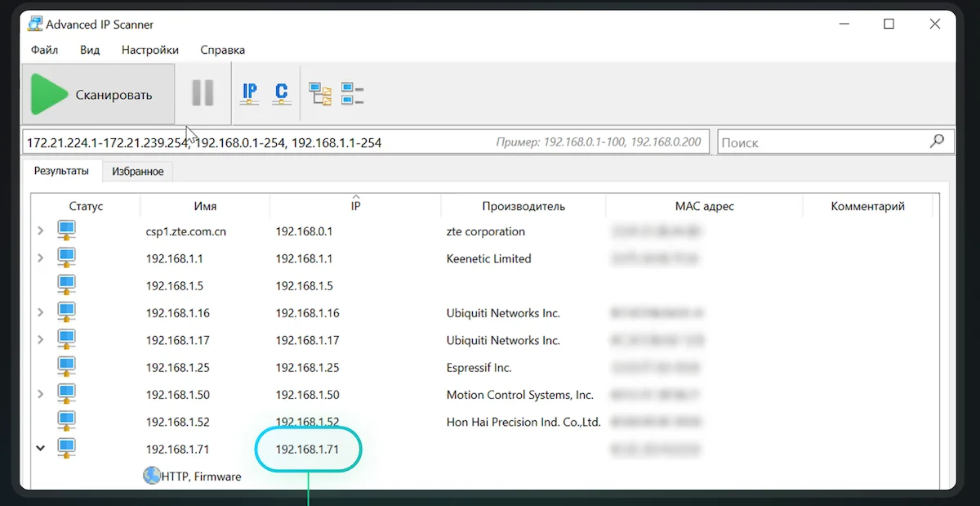Click computer icon of 192.168.1.17 row
Image resolution: width=980 pixels, height=506 pixels.
(66, 340)
